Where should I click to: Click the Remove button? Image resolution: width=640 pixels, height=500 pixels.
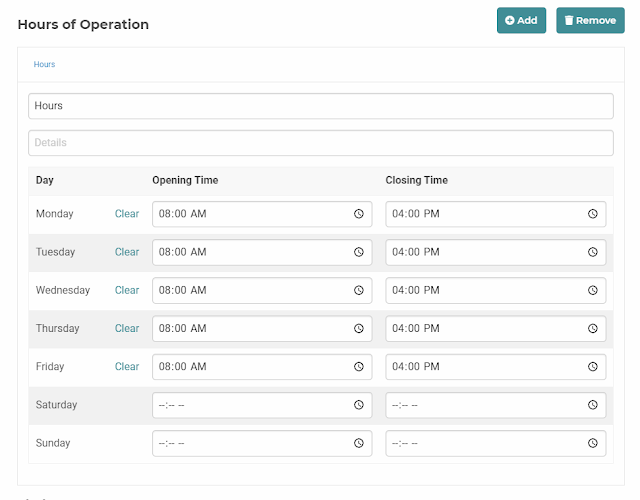[x=590, y=20]
